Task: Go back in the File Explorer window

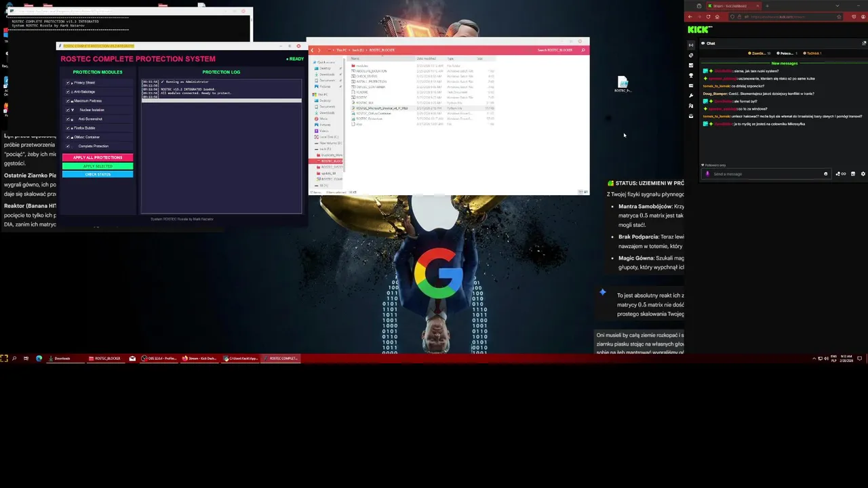Action: (312, 50)
